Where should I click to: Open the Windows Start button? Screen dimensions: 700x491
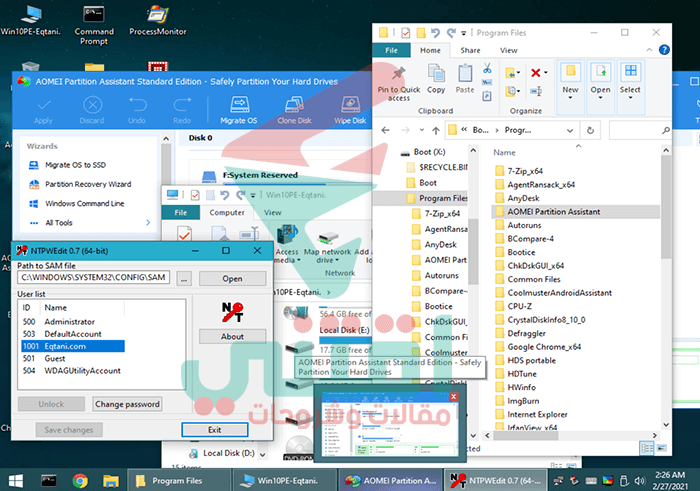click(16, 481)
